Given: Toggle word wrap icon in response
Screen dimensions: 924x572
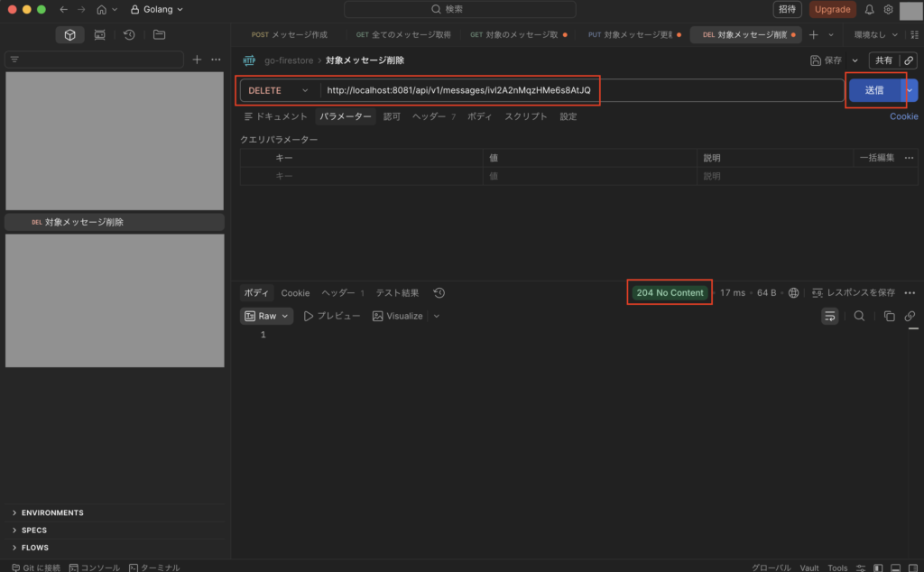Looking at the screenshot, I should click(829, 316).
